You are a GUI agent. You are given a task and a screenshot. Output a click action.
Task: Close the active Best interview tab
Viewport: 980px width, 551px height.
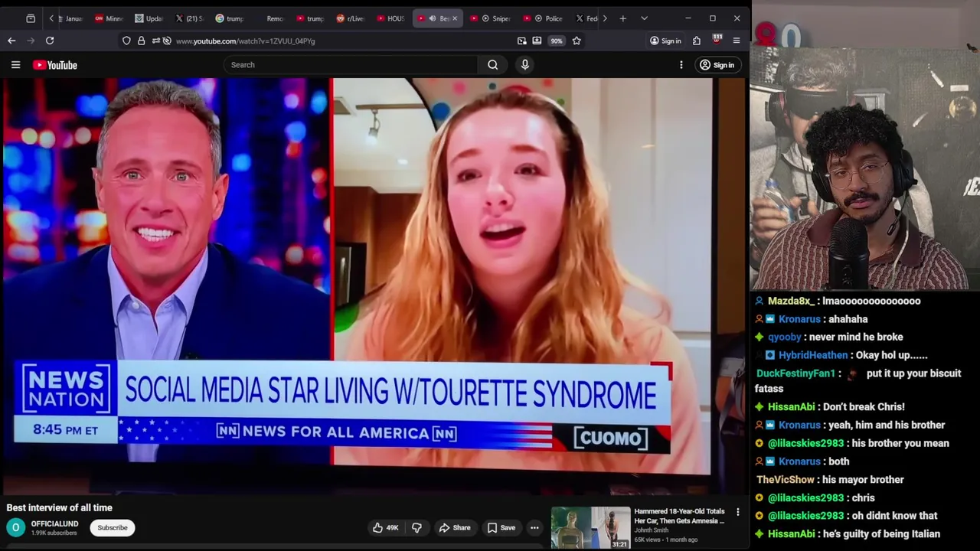(x=455, y=18)
